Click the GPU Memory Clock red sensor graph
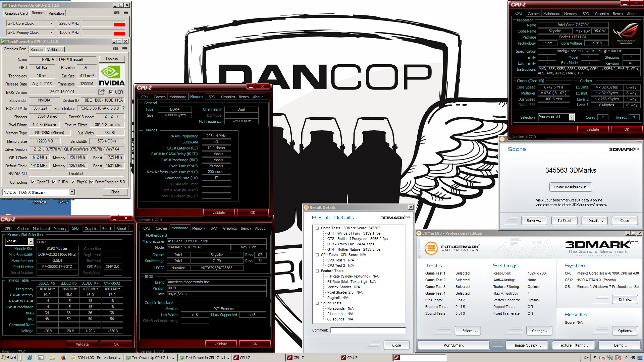Screen dimensions: 644x362 104,33
